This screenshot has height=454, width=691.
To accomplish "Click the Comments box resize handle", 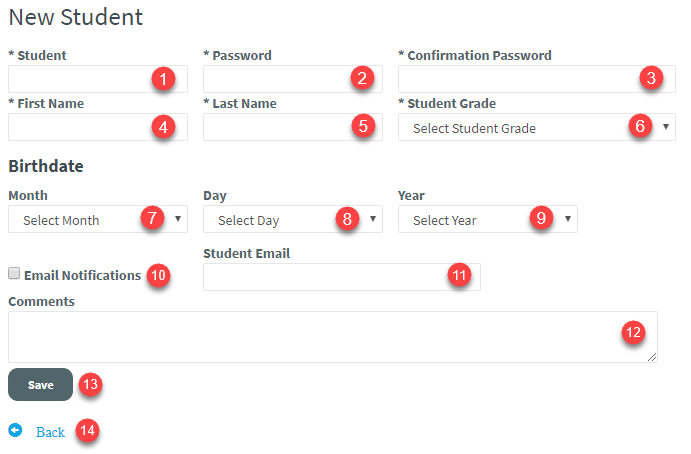I will pos(652,357).
